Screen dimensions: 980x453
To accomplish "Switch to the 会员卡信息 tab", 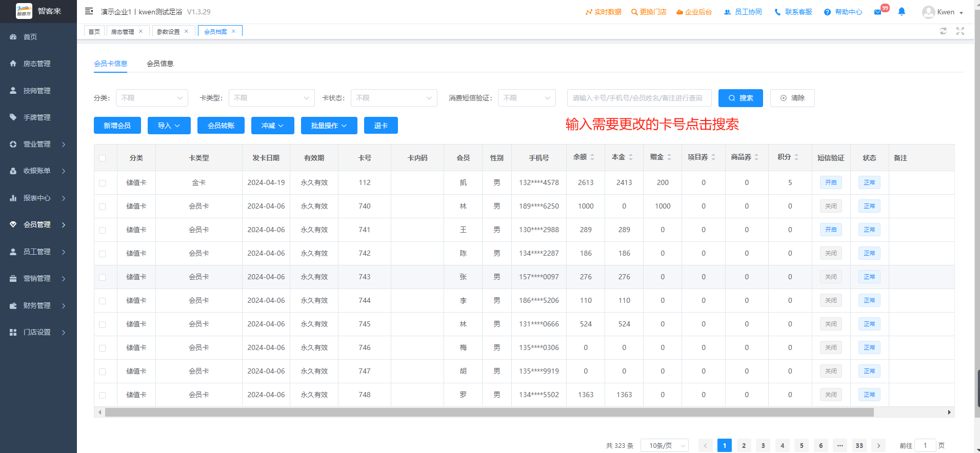I will point(110,64).
